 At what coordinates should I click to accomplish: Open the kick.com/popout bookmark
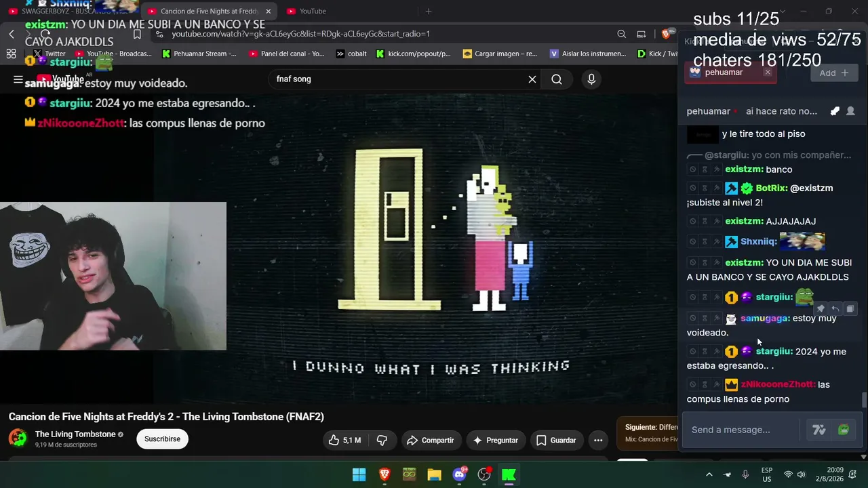(414, 54)
